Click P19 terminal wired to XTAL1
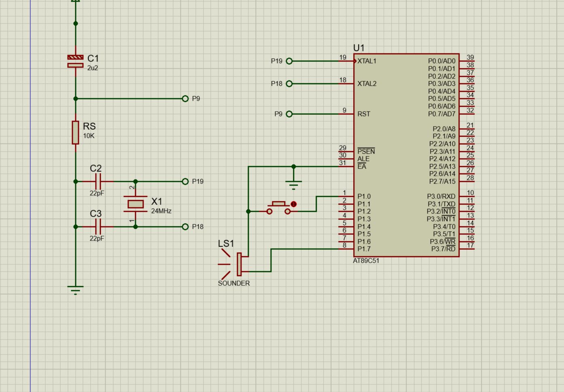564x392 pixels. (x=289, y=61)
